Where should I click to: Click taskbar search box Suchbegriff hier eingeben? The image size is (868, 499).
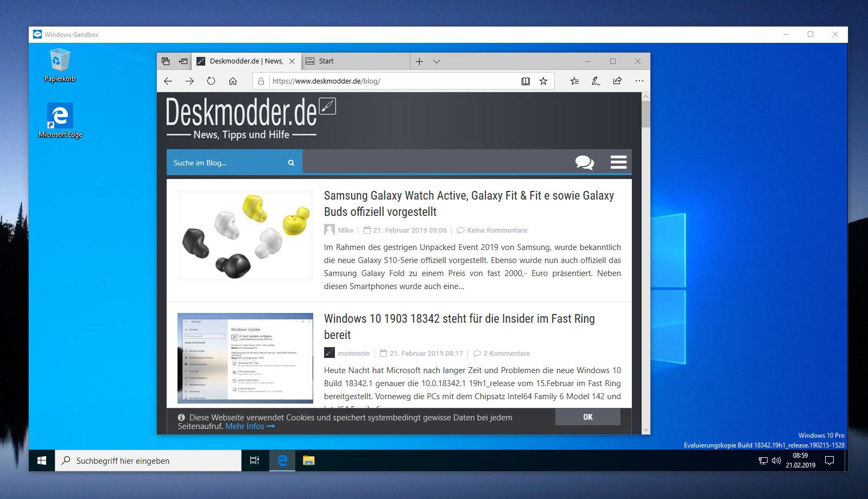148,460
